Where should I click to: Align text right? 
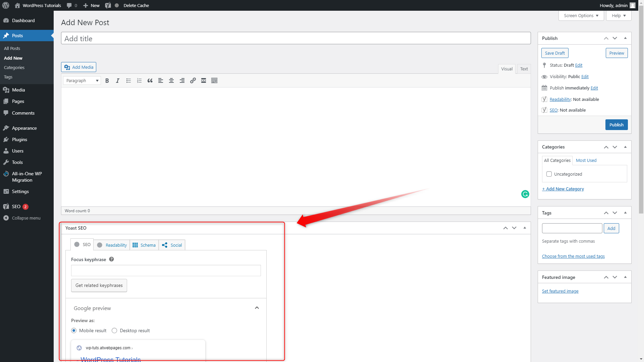tap(182, 80)
